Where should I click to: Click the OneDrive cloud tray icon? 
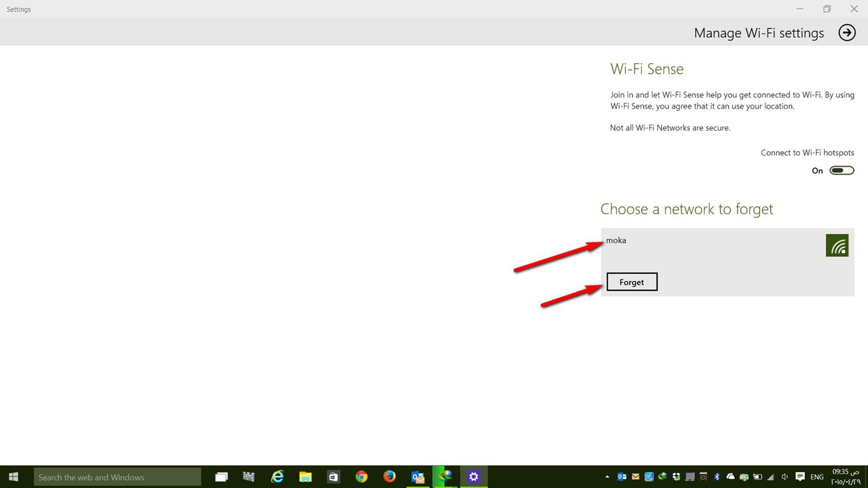tap(731, 477)
